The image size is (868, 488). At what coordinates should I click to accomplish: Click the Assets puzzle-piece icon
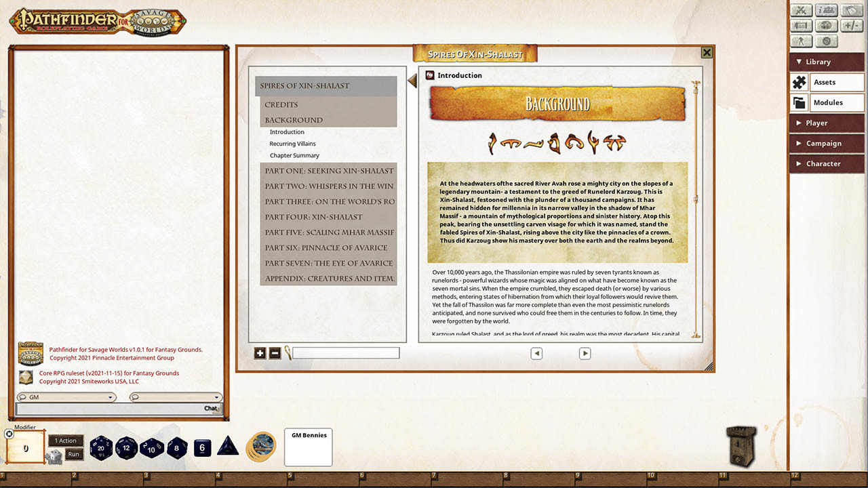[x=800, y=82]
